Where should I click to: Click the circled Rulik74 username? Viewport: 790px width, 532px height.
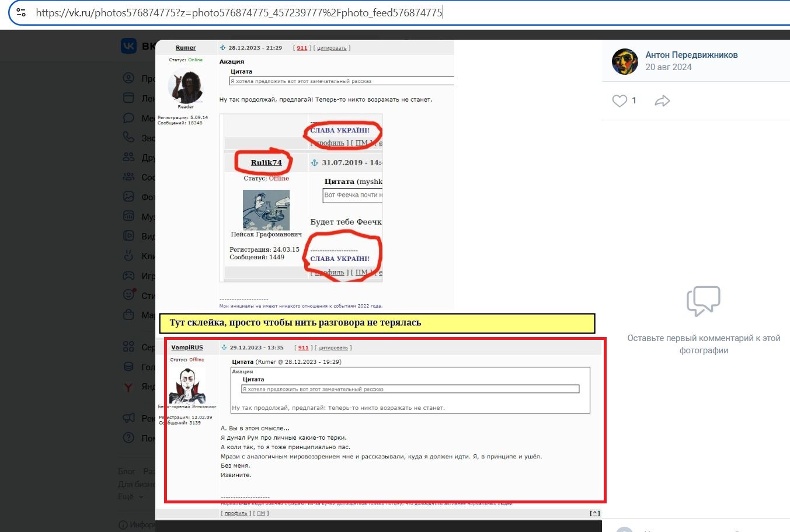pos(266,163)
